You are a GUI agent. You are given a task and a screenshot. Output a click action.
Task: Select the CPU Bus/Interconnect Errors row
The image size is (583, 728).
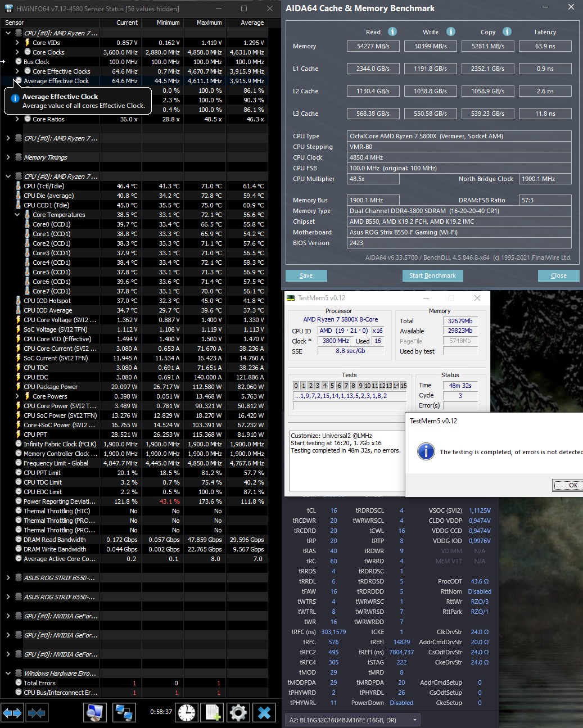pyautogui.click(x=134, y=693)
